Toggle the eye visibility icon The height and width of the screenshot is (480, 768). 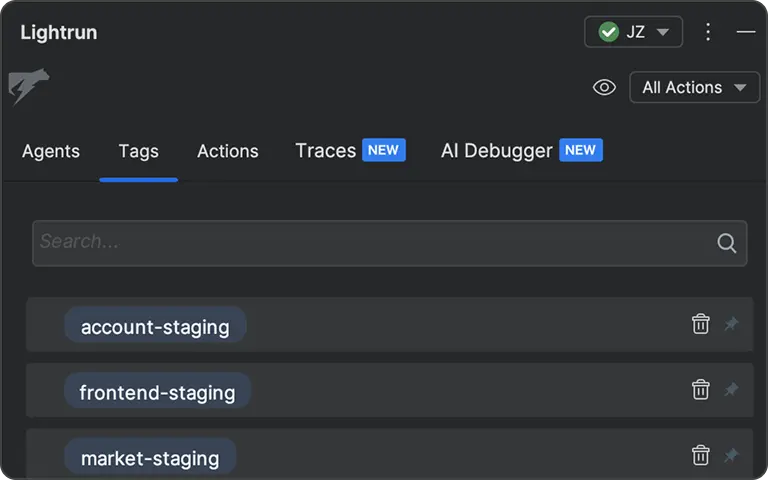tap(604, 88)
